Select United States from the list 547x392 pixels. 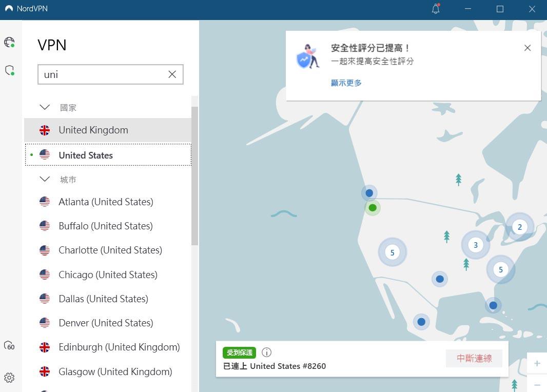[108, 154]
